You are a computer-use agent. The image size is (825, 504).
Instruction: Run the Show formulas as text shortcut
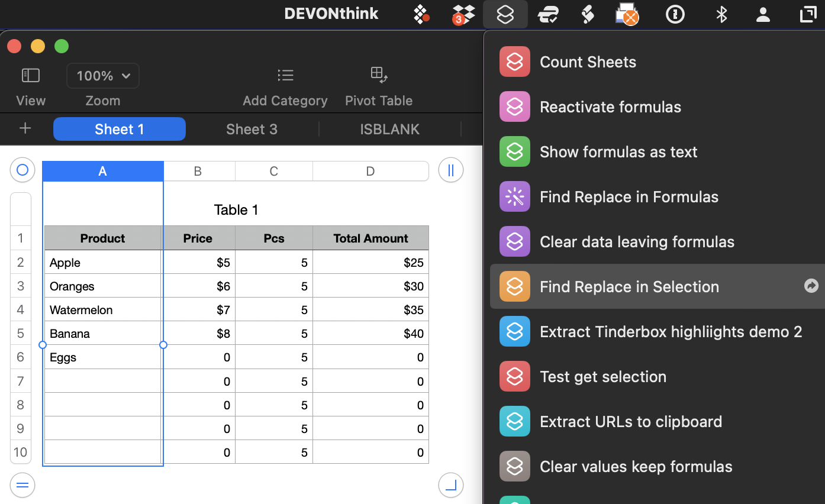(x=657, y=152)
